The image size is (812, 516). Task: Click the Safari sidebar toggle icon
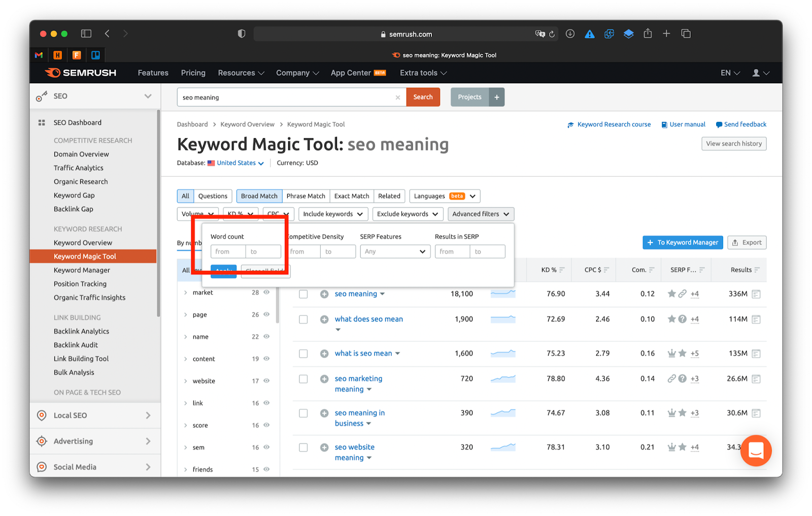(x=86, y=34)
